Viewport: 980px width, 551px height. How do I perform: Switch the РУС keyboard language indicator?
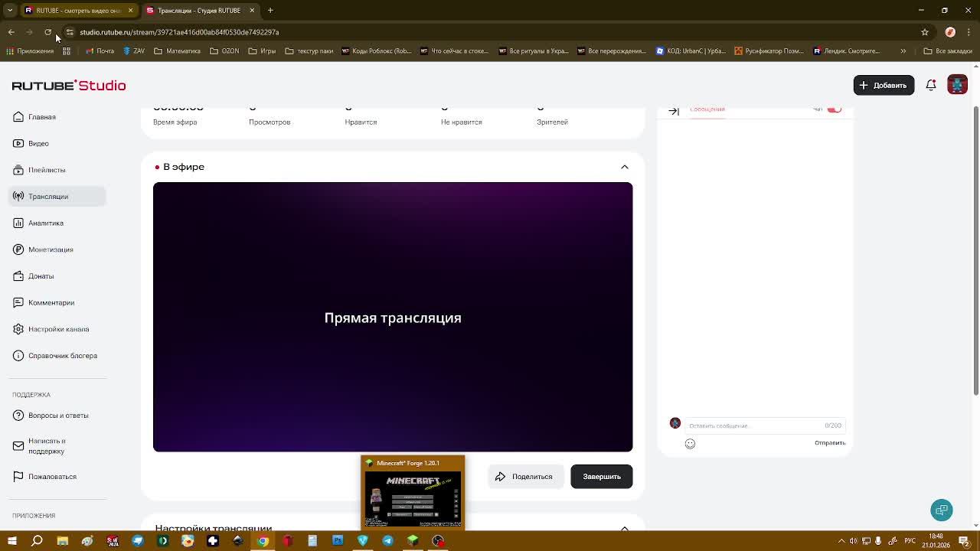910,541
